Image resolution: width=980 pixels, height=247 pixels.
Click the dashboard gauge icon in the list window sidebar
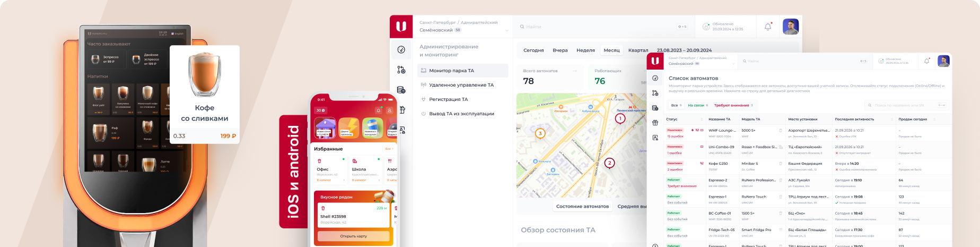click(x=655, y=78)
